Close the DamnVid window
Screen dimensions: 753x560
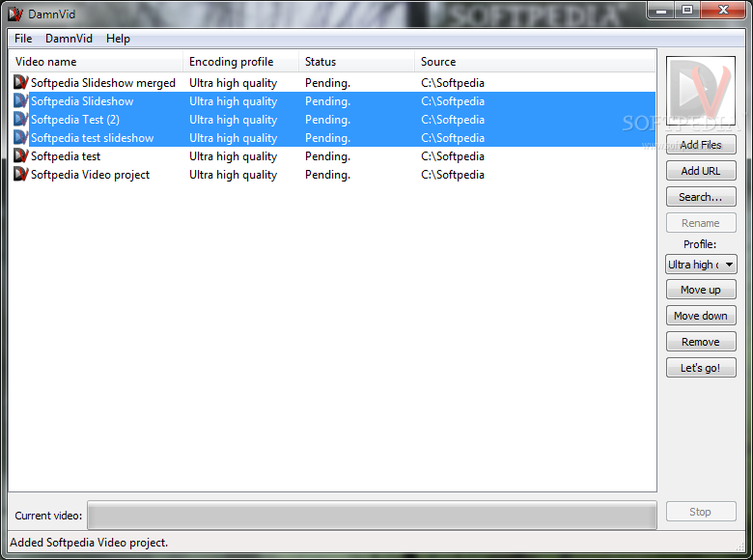(723, 10)
